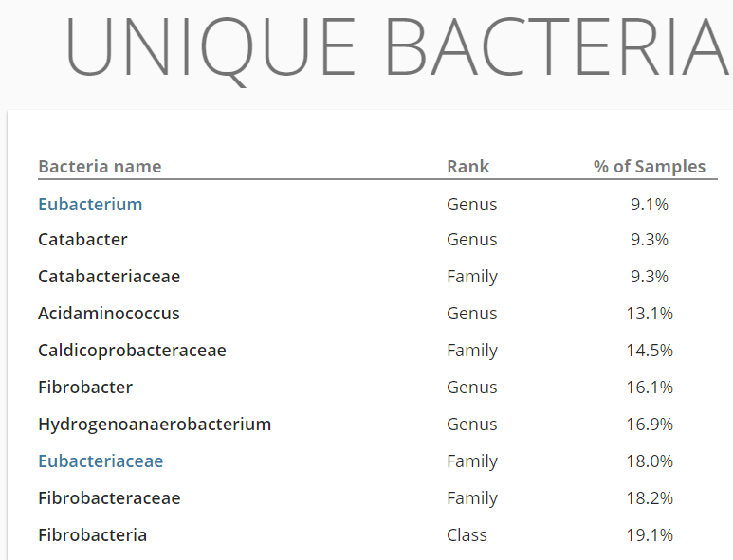Click the 19.1% samples value
733x560 pixels.
pyautogui.click(x=650, y=535)
